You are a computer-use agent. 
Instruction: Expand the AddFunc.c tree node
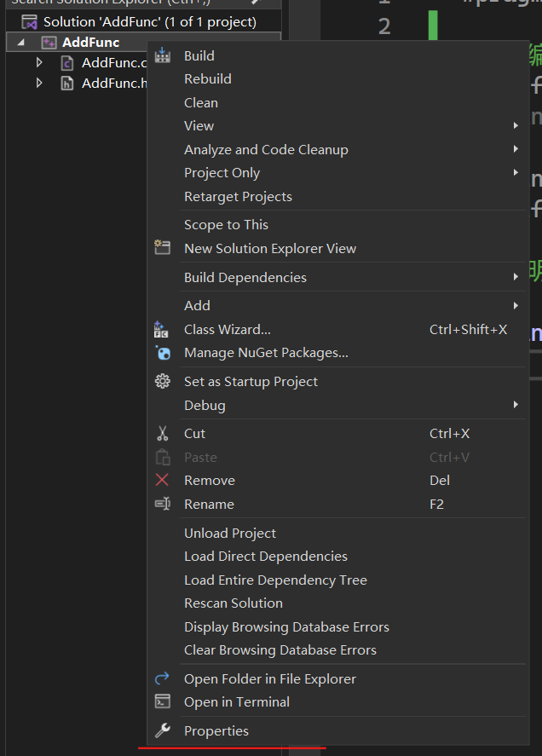[x=39, y=62]
